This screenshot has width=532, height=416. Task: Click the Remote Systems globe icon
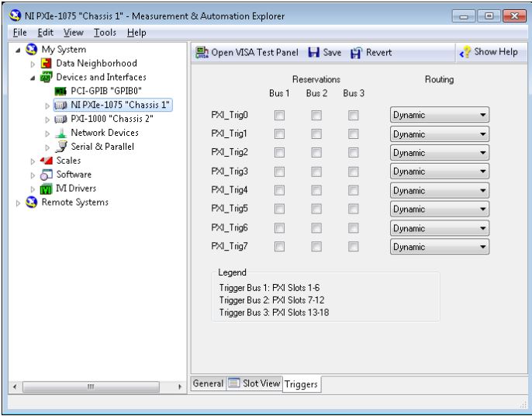[32, 203]
